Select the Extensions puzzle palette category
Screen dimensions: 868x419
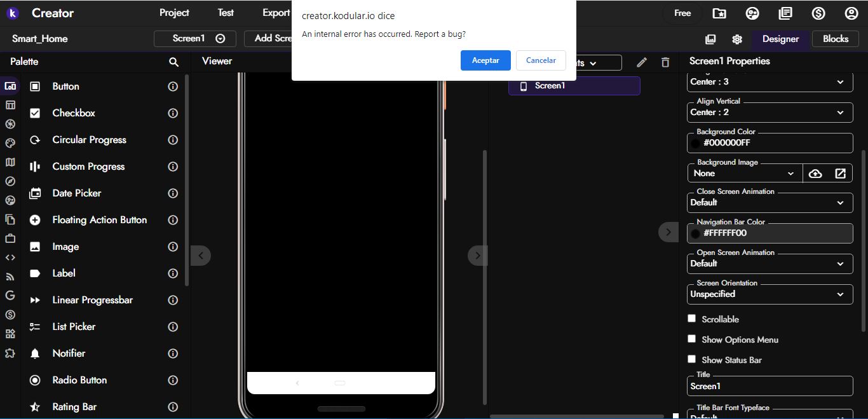coord(10,352)
